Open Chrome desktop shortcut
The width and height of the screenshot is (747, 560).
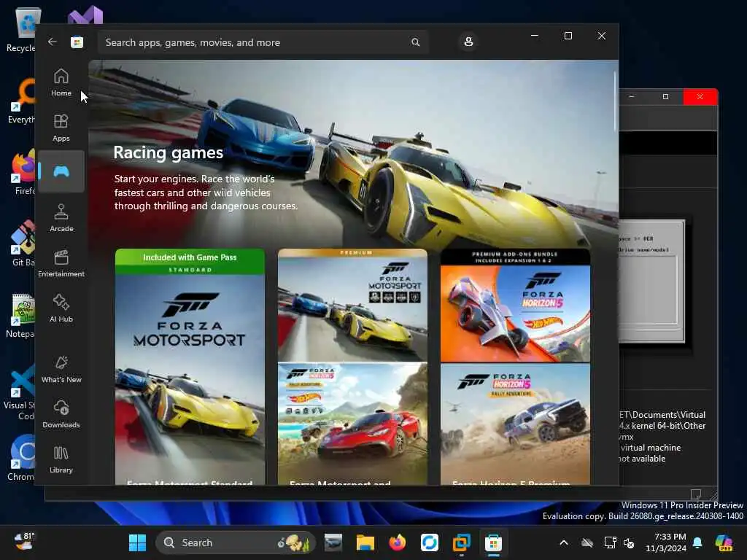22,458
